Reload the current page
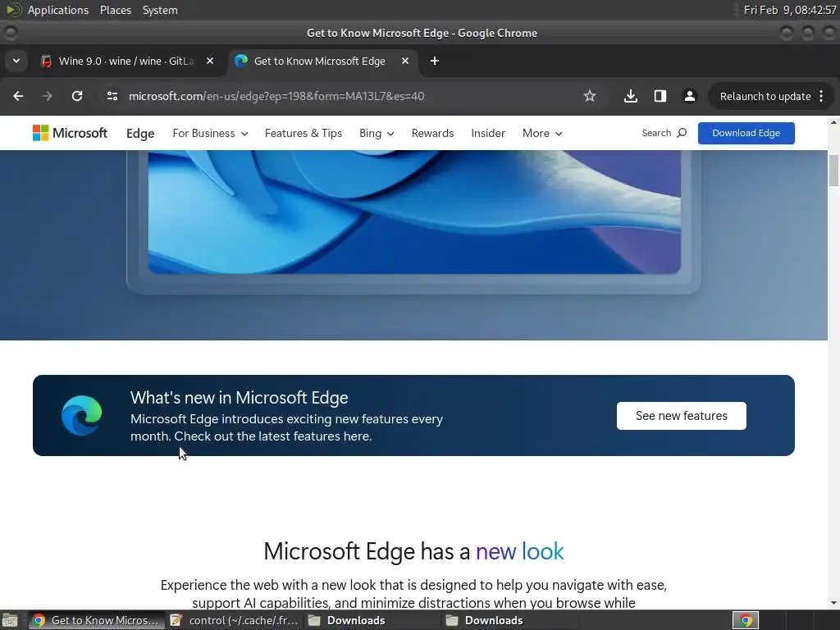 (x=77, y=96)
